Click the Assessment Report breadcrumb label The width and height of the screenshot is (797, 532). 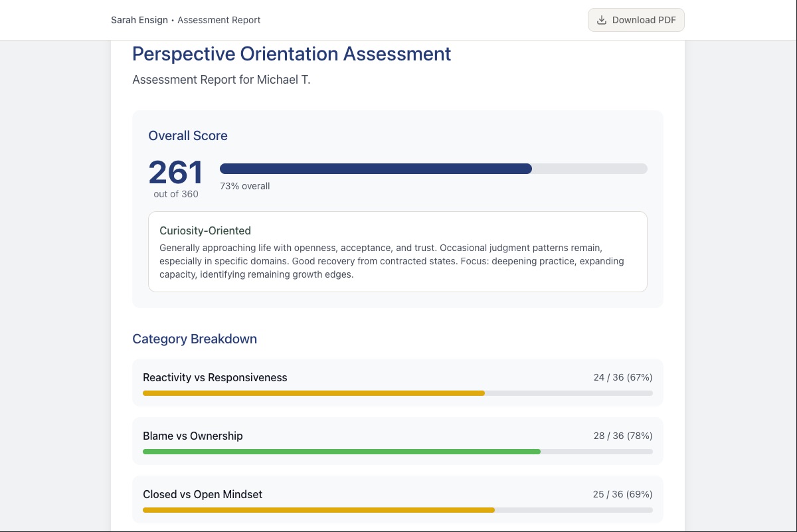(219, 20)
